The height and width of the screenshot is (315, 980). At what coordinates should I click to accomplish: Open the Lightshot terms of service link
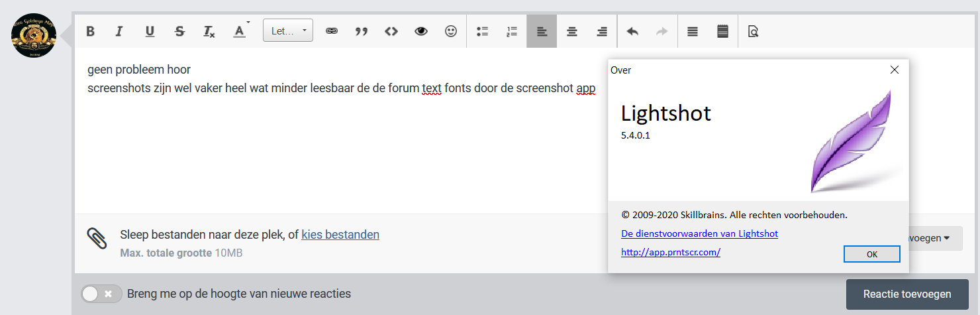tap(700, 234)
